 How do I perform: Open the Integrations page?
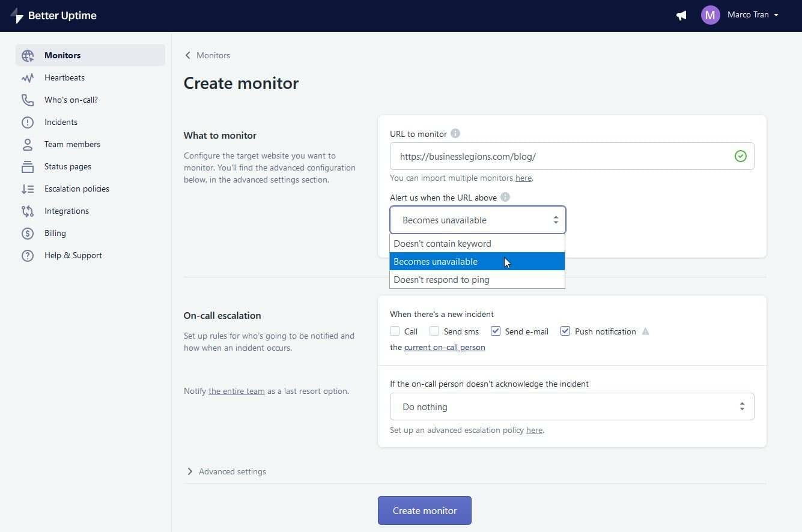[x=66, y=211]
